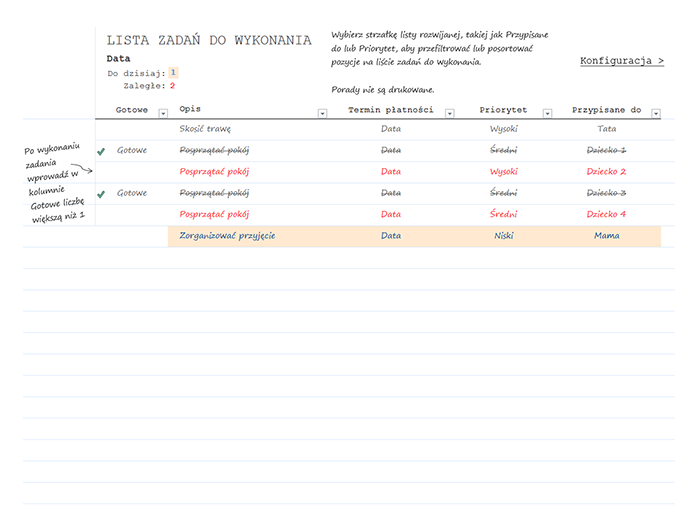Select the Gotowe cell in Dziecko 3 row
Image resolution: width=675 pixels, height=520 pixels.
[132, 193]
